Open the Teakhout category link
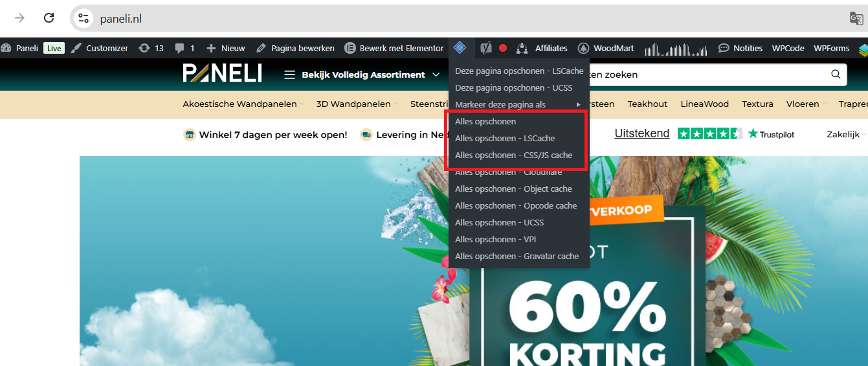The image size is (868, 366). (647, 104)
